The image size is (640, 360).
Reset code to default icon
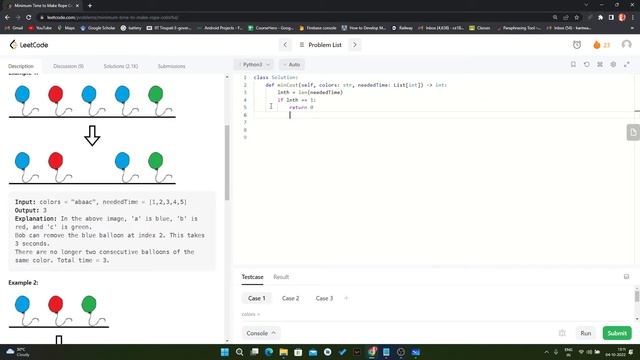[x=587, y=64]
